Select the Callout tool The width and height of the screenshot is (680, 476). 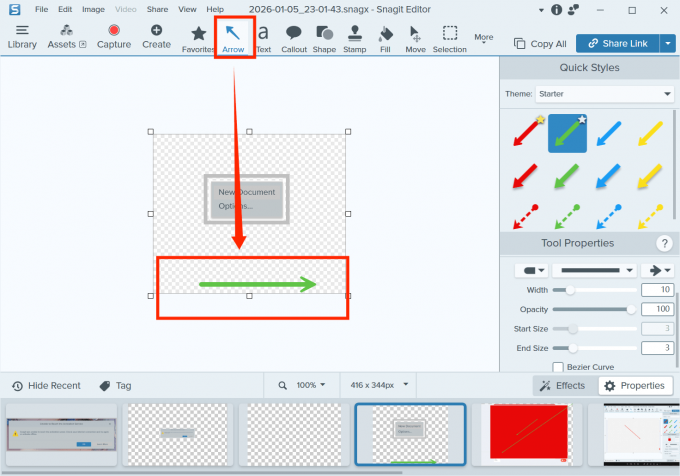(x=294, y=37)
